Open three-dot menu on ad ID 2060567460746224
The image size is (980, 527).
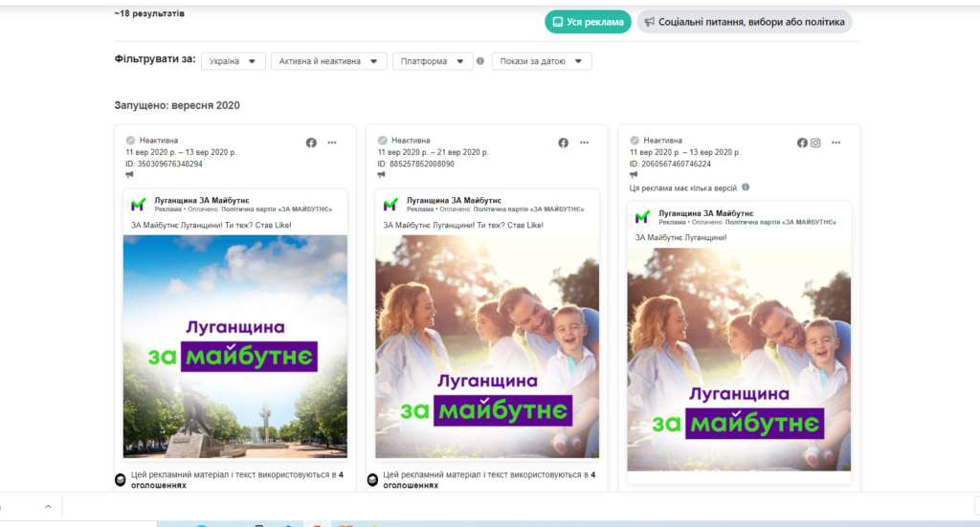835,143
